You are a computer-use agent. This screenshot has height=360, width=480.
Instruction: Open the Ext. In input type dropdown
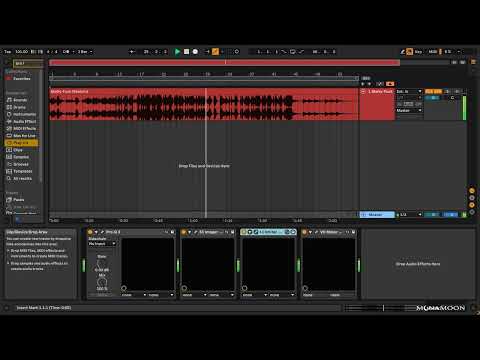point(409,92)
